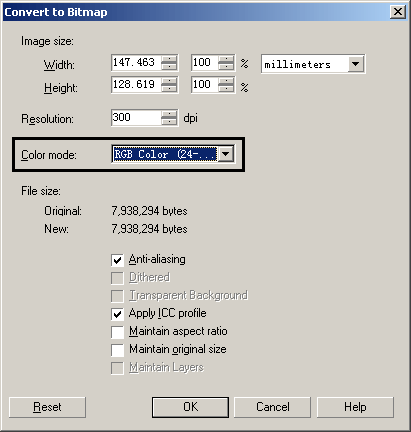Click the Cancel button
The width and height of the screenshot is (411, 432).
[x=272, y=407]
